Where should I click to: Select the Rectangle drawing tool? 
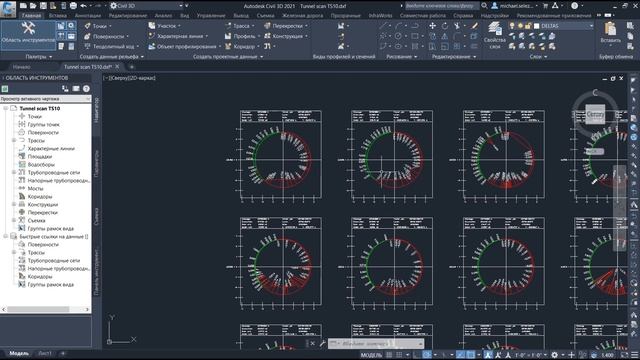pos(415,36)
